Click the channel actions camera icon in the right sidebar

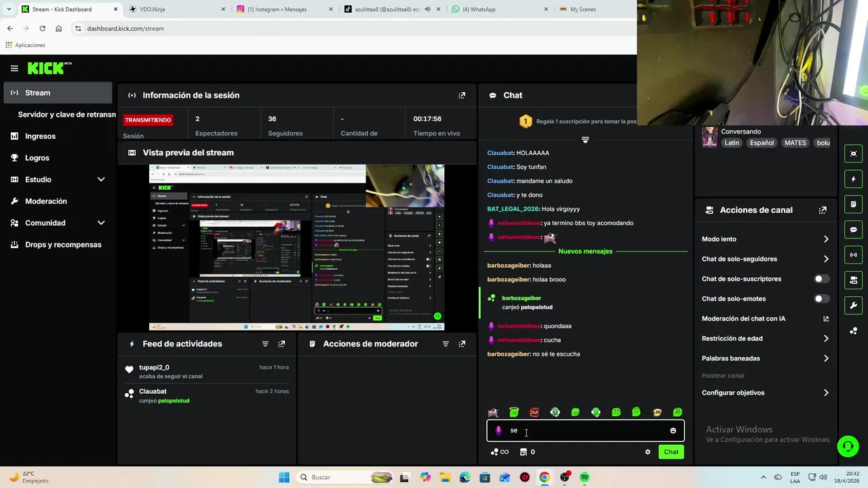tap(853, 280)
